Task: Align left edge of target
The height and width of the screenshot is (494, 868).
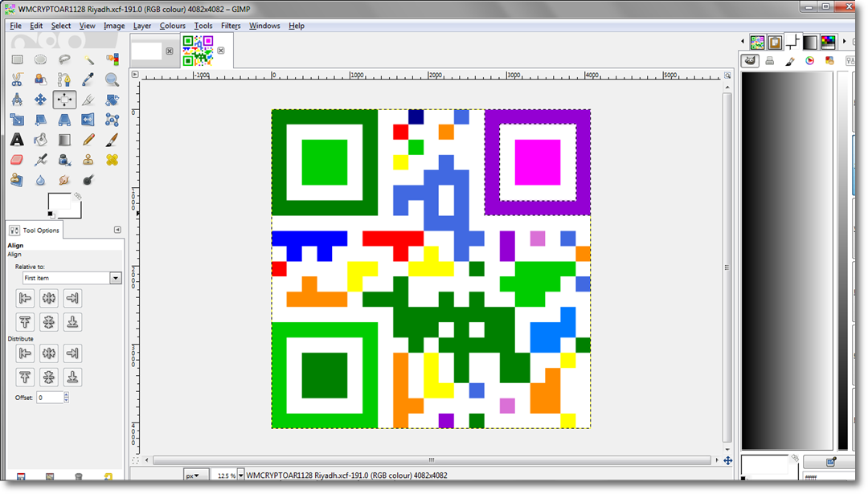Action: (x=25, y=298)
